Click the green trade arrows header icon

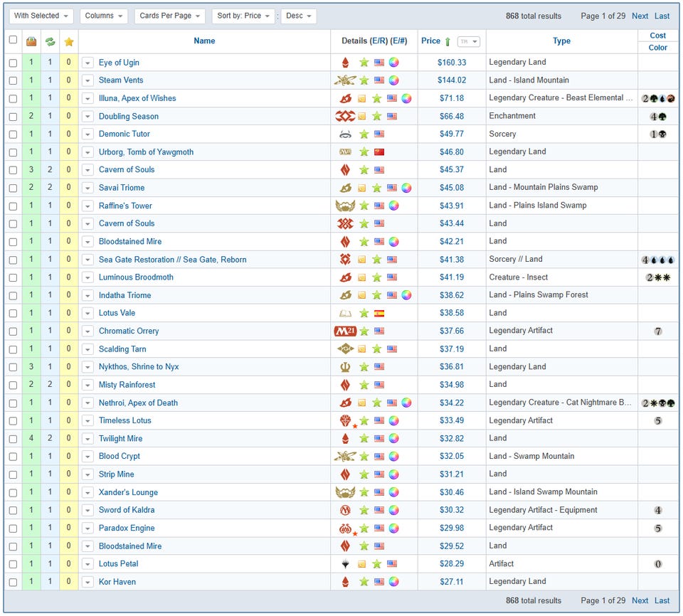50,42
